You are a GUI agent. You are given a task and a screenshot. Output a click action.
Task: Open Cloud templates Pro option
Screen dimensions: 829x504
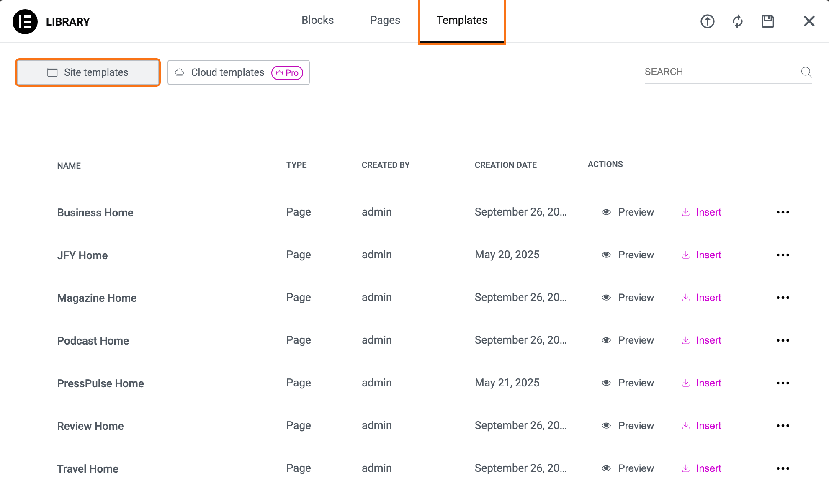[239, 72]
